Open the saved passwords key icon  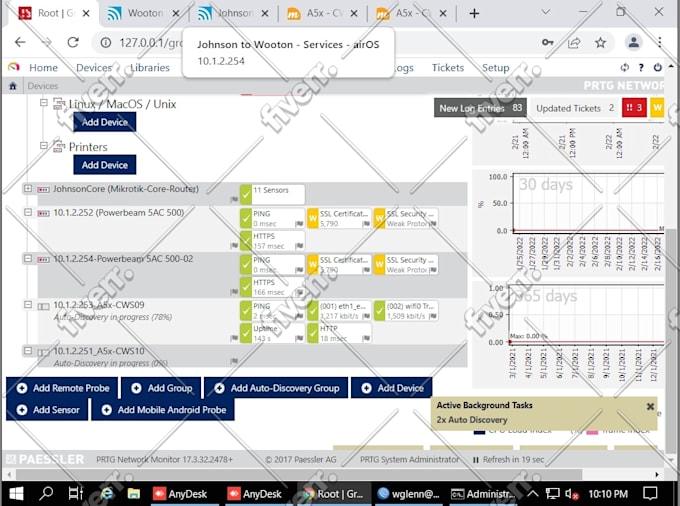click(x=547, y=42)
